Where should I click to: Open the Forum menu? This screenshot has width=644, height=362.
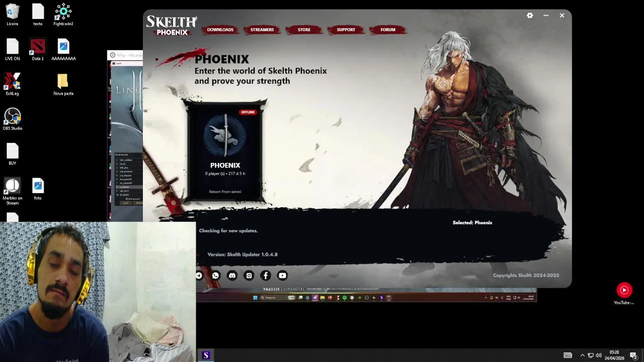point(388,30)
